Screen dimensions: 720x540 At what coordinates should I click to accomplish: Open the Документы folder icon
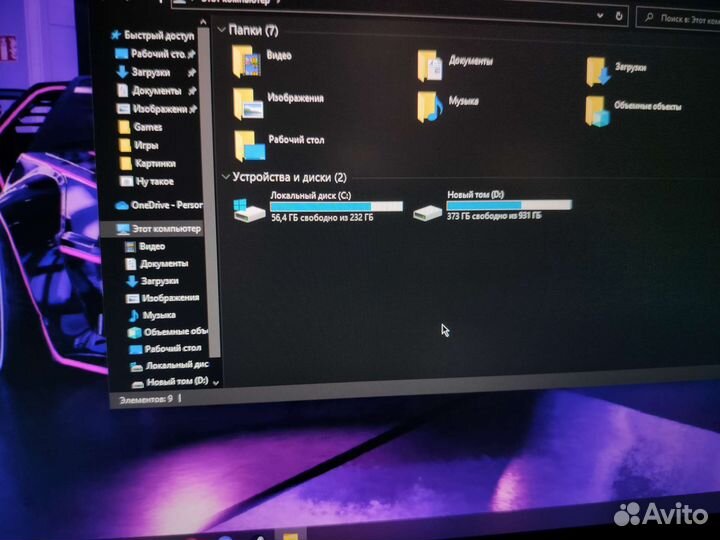tap(430, 67)
